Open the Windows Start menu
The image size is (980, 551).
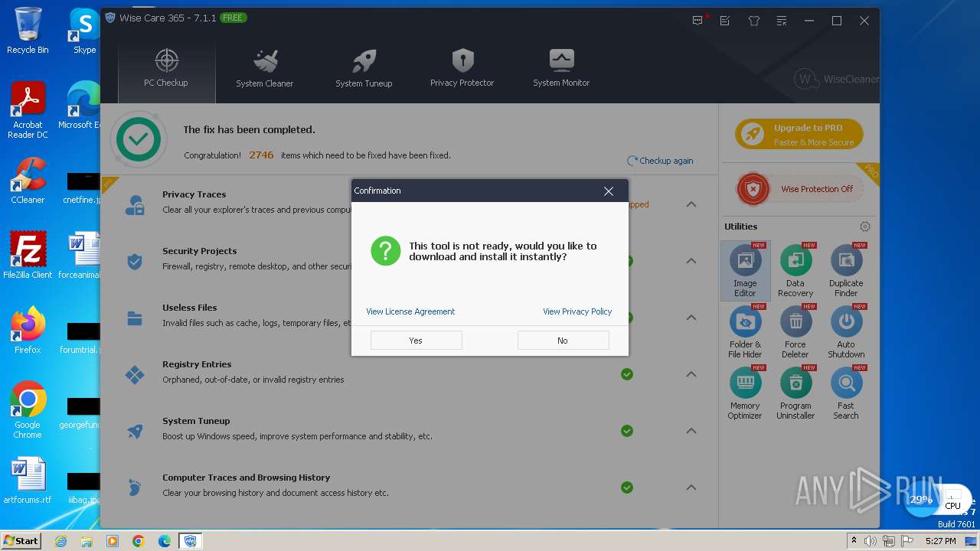tap(21, 540)
